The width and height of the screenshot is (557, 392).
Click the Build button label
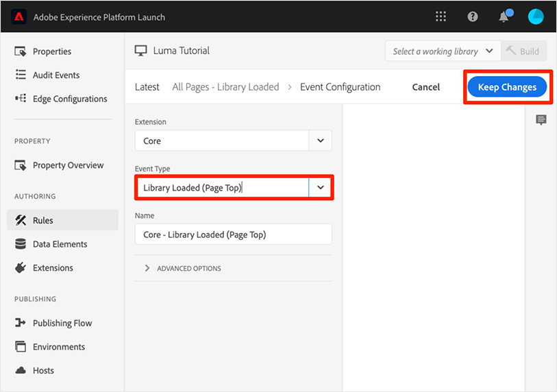tap(530, 51)
